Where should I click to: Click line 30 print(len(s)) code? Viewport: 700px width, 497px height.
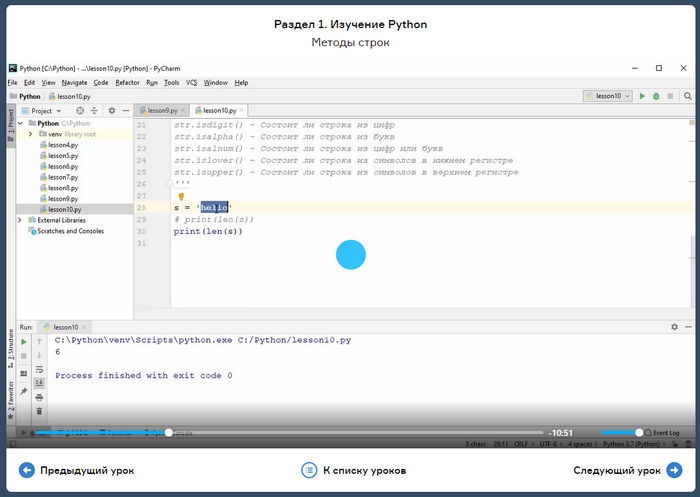208,231
